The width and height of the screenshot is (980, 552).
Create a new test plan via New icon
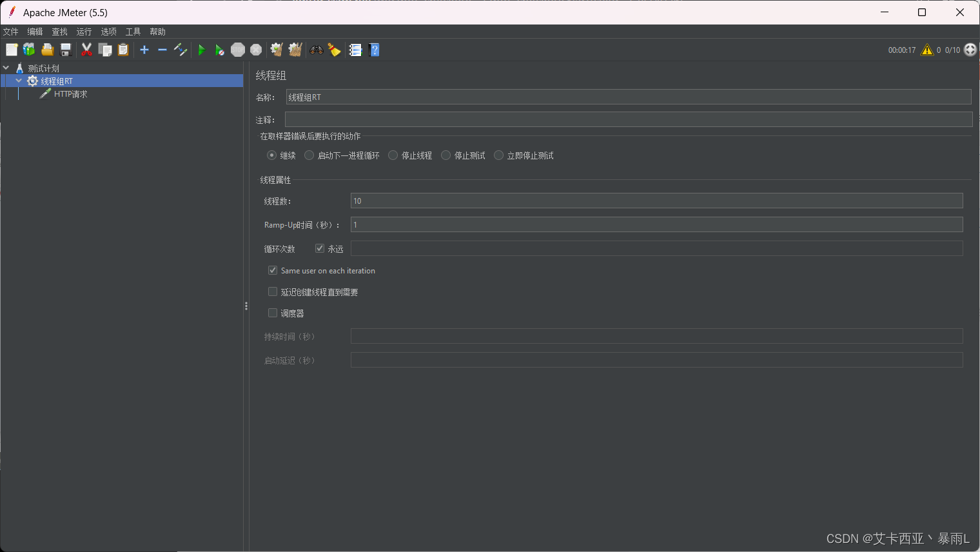[x=12, y=50]
